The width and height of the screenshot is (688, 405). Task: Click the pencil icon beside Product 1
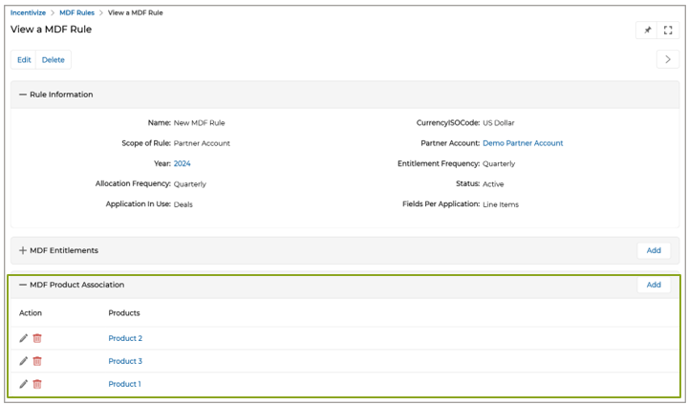pyautogui.click(x=23, y=384)
